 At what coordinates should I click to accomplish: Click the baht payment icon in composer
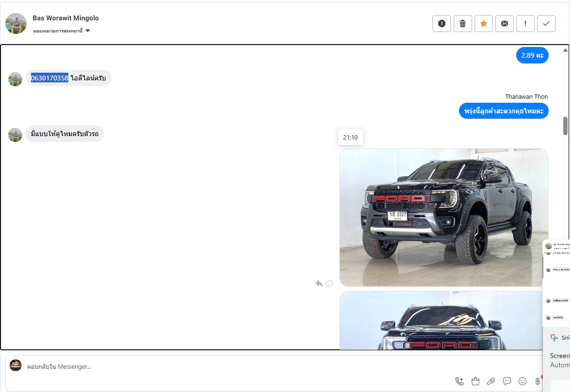point(538,381)
